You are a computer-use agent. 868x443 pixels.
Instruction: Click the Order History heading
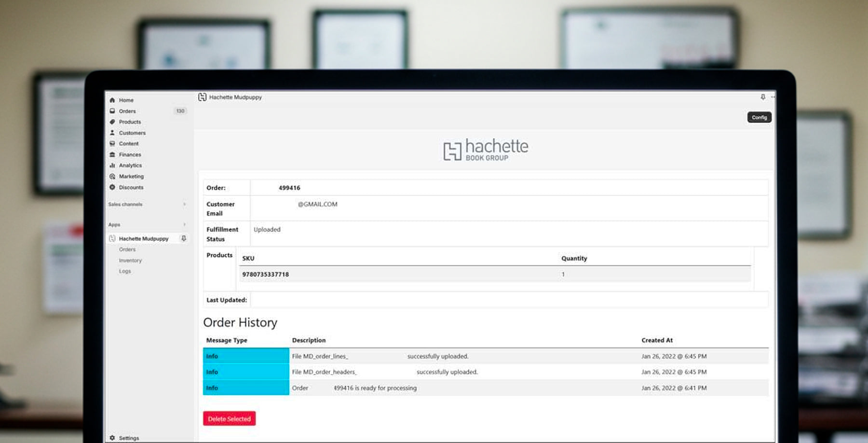(x=240, y=322)
